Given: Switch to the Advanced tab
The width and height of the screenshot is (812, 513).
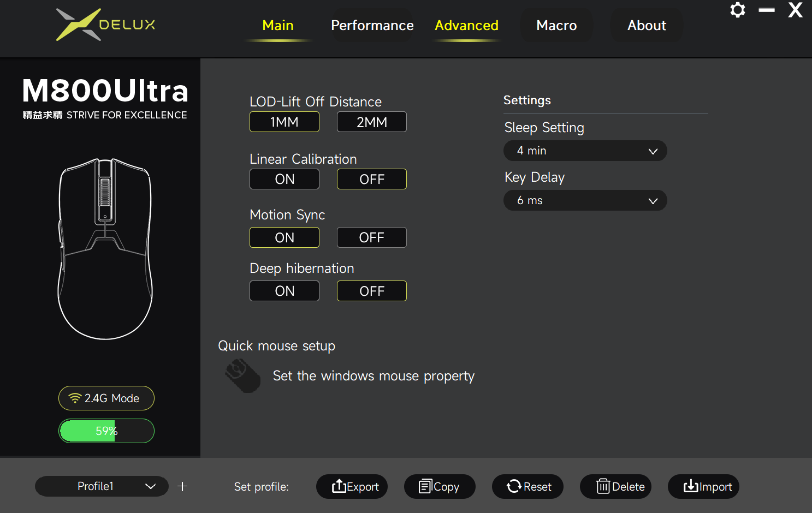Looking at the screenshot, I should tap(467, 26).
